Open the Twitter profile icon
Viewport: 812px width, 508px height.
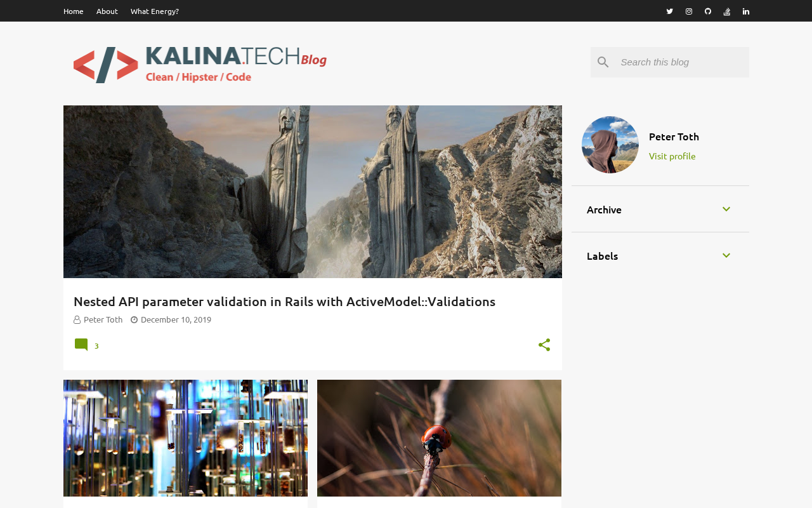[x=669, y=11]
